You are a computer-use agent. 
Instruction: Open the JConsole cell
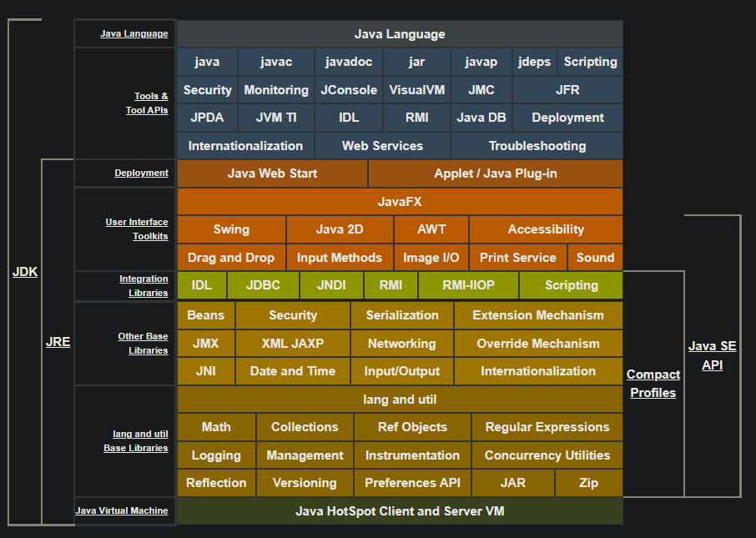tap(349, 90)
